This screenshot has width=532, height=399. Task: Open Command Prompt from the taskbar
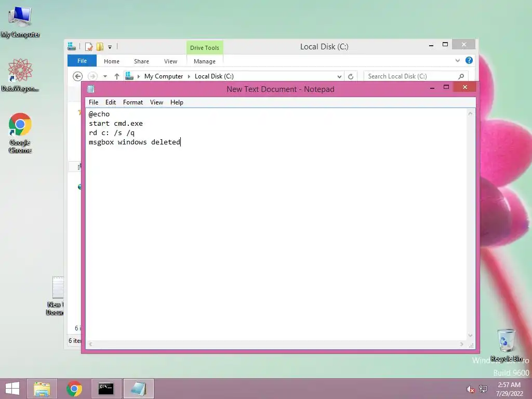pos(106,389)
